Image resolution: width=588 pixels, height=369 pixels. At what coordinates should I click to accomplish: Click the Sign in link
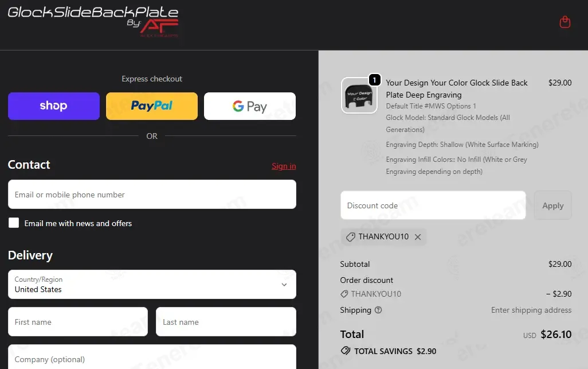click(x=284, y=166)
